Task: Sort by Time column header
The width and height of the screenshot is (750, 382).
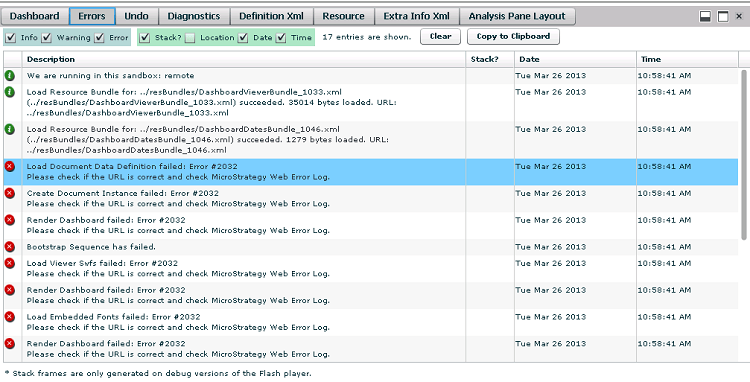Action: tap(687, 59)
